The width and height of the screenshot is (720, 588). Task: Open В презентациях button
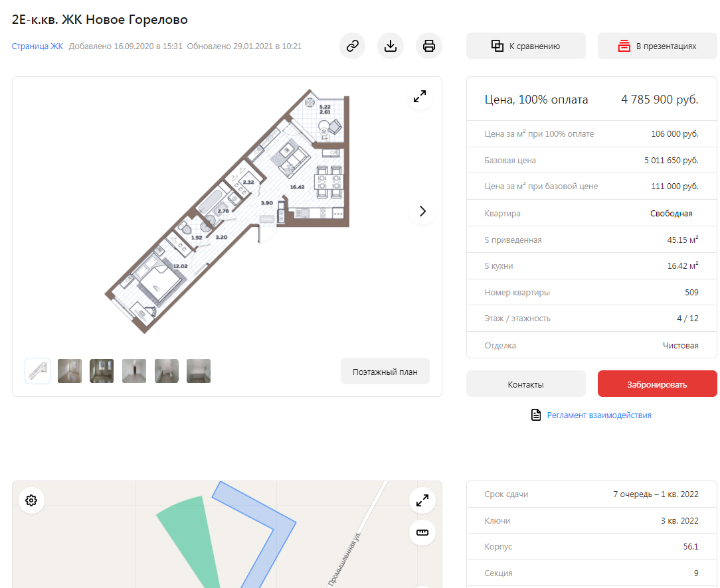[657, 46]
